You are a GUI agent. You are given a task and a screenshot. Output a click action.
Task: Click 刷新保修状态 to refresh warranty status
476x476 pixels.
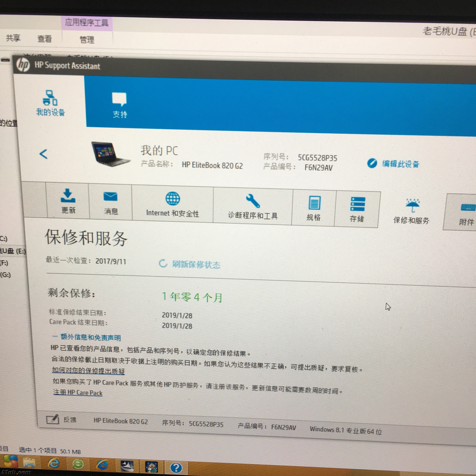[190, 264]
